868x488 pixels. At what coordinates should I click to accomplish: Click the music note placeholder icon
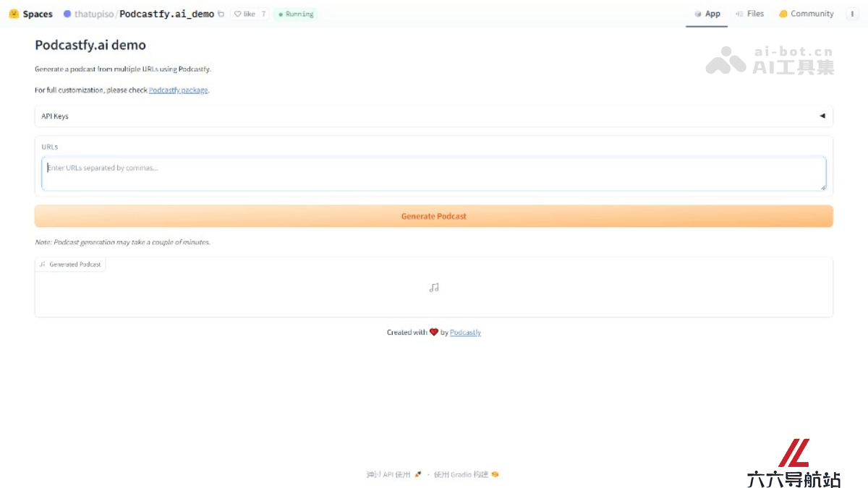434,288
